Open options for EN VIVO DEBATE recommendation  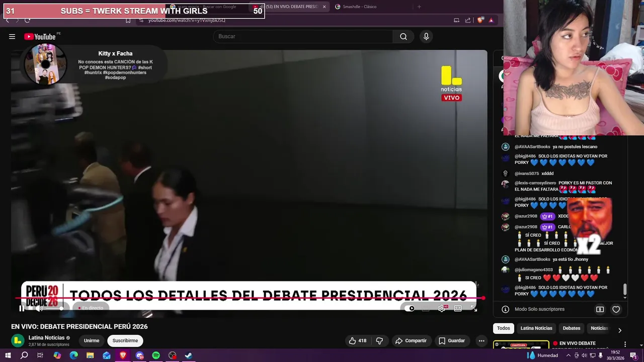[x=625, y=344]
